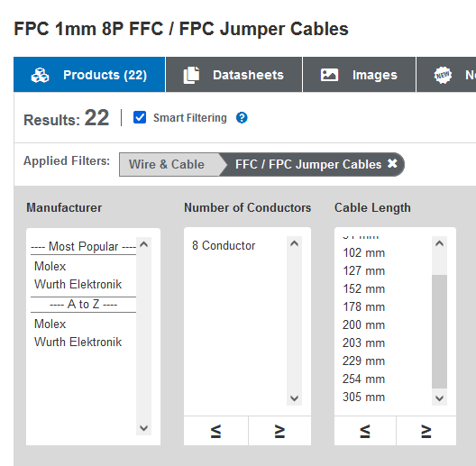Select Wurth Elektronik under Most Popular
The height and width of the screenshot is (466, 476).
pyautogui.click(x=78, y=284)
